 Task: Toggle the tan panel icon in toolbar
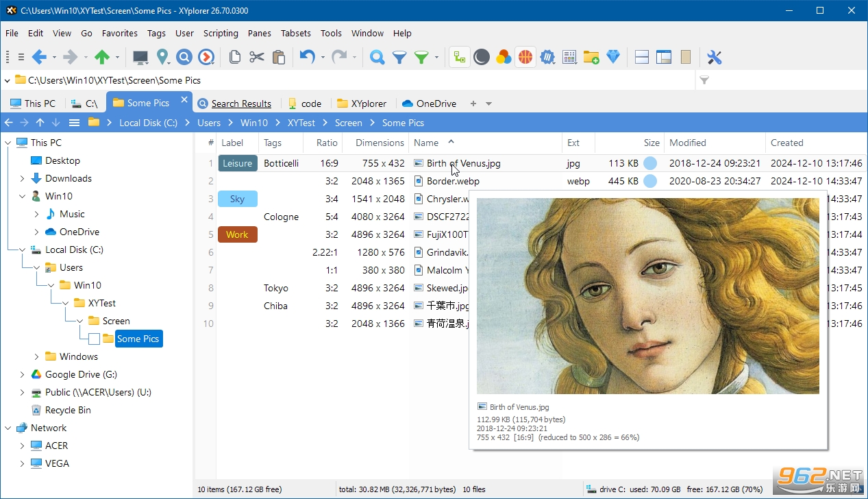(x=686, y=57)
